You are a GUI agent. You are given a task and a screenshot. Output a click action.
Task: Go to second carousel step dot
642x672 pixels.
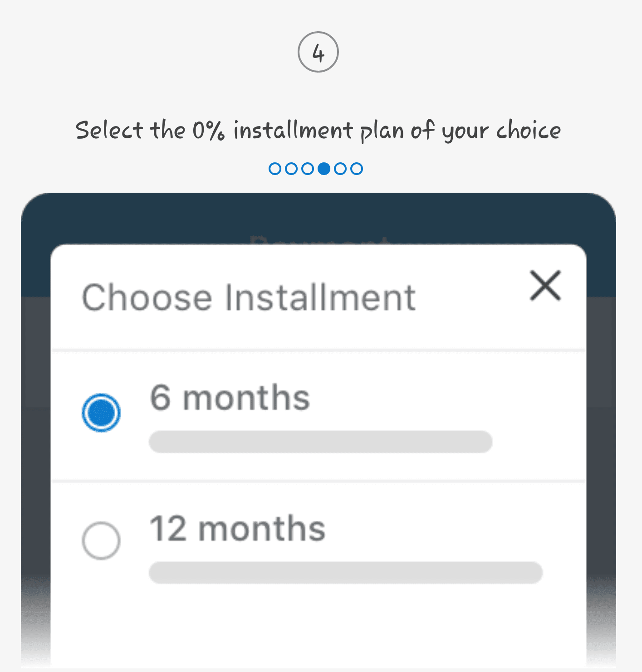pos(291,169)
